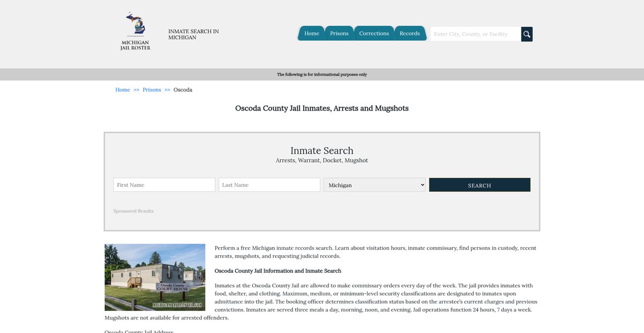Click into the First Name field
The height and width of the screenshot is (333, 644).
(164, 185)
